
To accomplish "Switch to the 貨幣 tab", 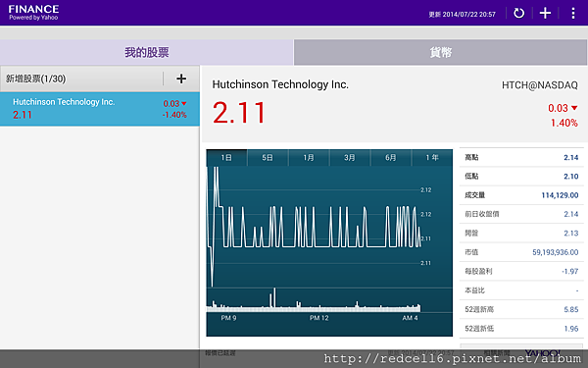I will pos(441,52).
